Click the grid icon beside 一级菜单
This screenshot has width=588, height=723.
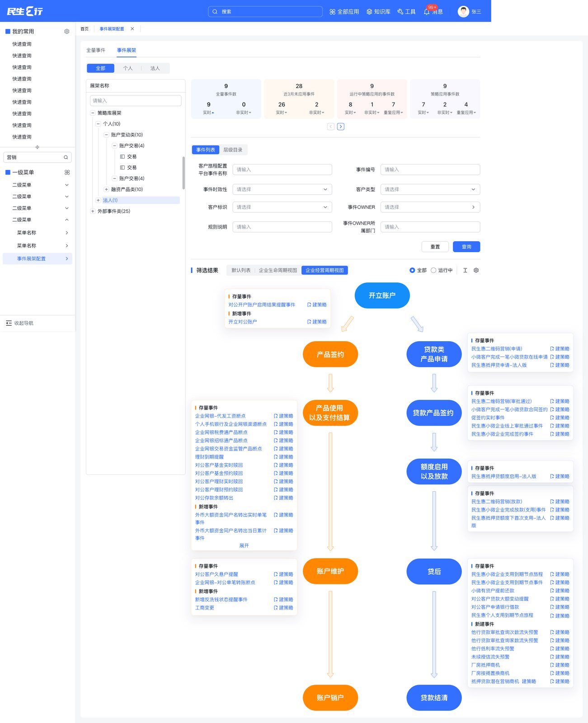67,172
